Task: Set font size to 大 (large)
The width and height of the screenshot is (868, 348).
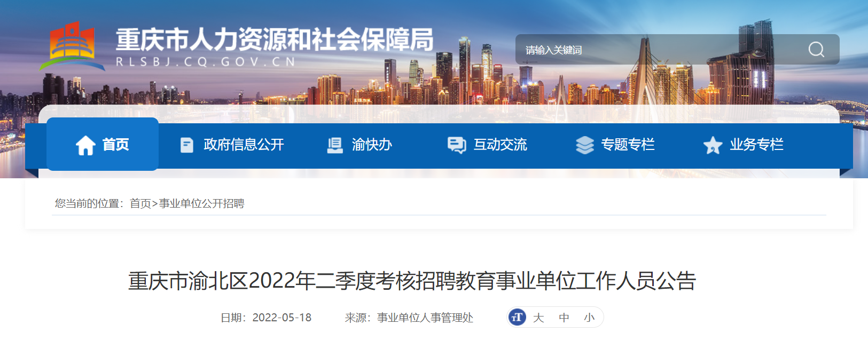Action: pyautogui.click(x=538, y=318)
